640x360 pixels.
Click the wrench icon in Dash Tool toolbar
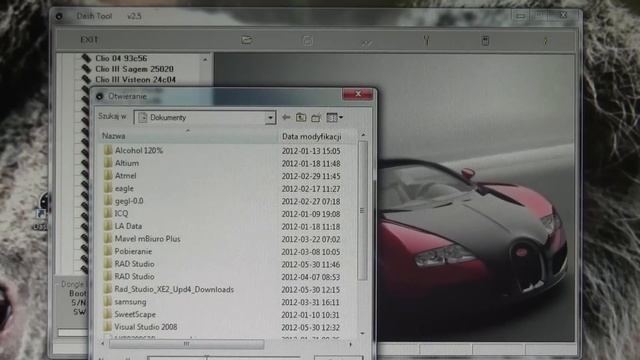click(427, 40)
